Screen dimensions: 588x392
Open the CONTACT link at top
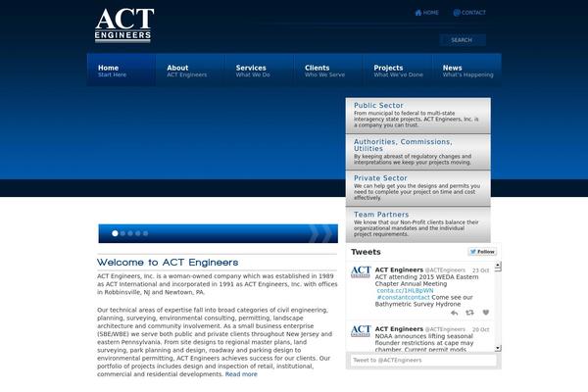(473, 13)
